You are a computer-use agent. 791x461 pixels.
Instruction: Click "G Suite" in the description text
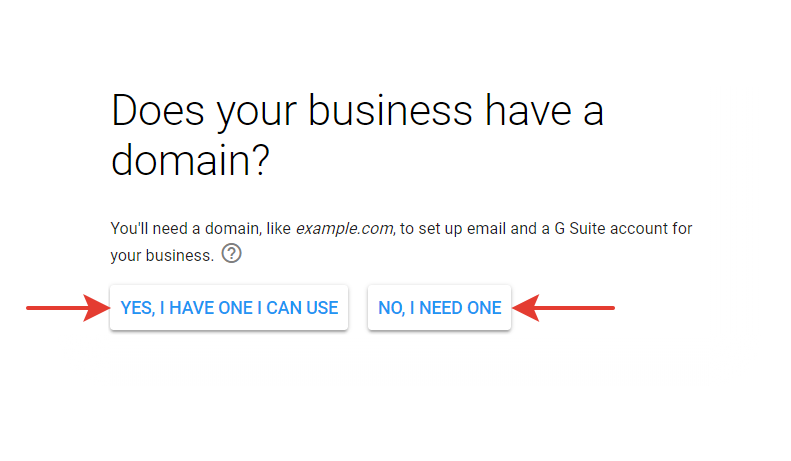(x=580, y=228)
